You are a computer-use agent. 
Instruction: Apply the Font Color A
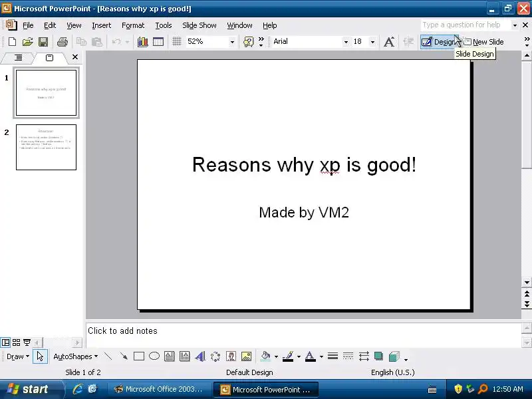[x=310, y=356]
